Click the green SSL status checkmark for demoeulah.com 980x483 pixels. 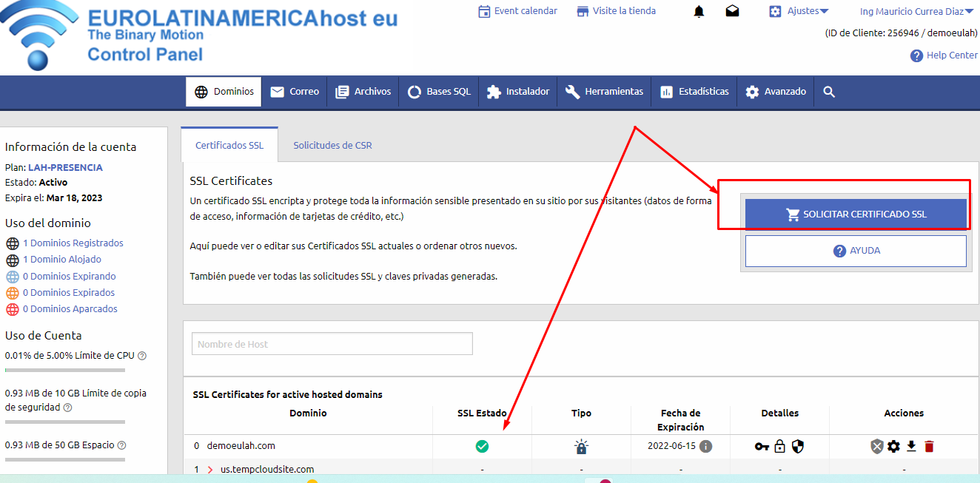point(482,446)
